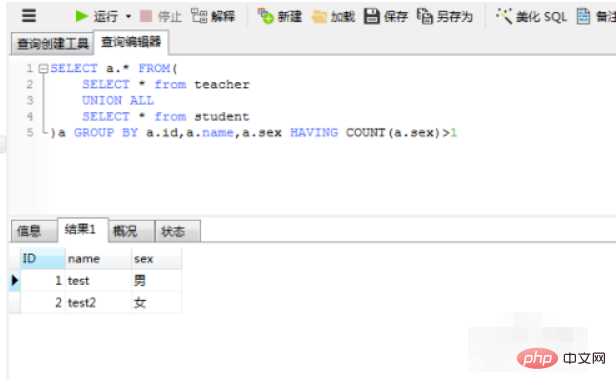The image size is (616, 391).
Task: Open the 信息 tab
Action: coord(34,231)
